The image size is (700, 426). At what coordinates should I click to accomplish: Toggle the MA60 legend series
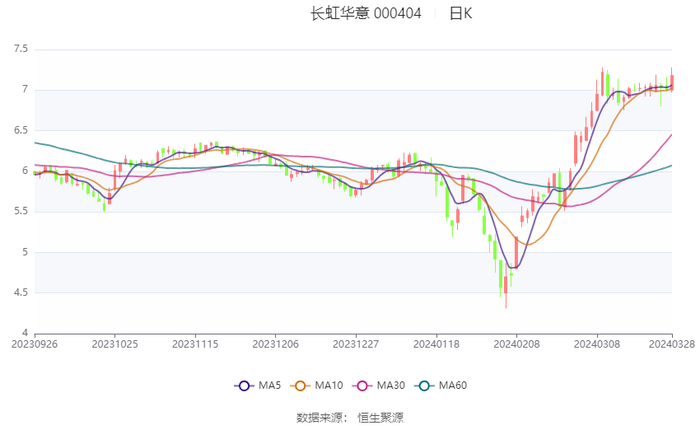(x=441, y=385)
